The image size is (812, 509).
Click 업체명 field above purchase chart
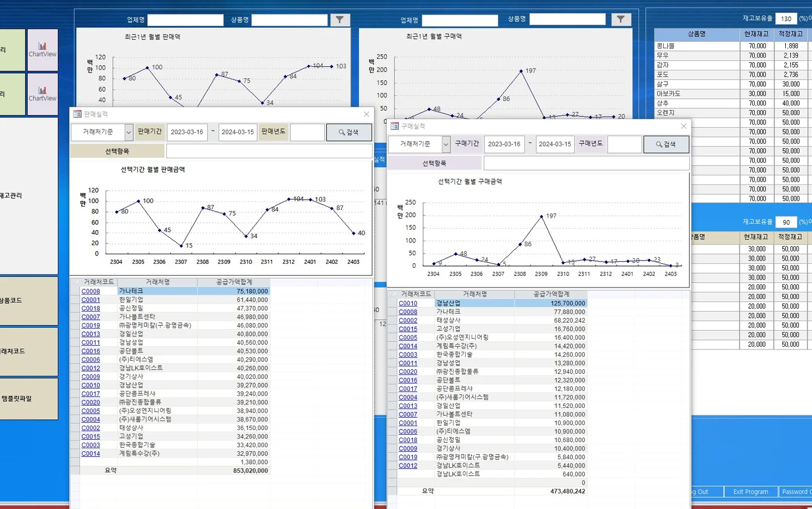click(x=460, y=20)
